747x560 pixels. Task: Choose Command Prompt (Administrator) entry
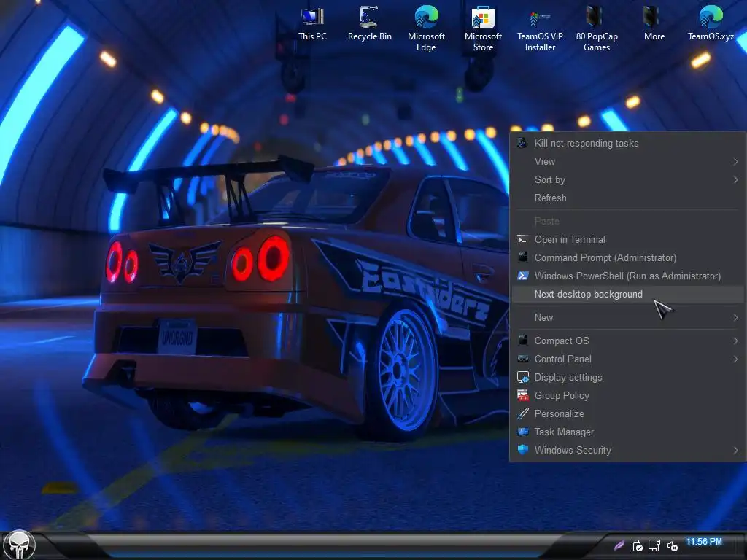(627, 257)
